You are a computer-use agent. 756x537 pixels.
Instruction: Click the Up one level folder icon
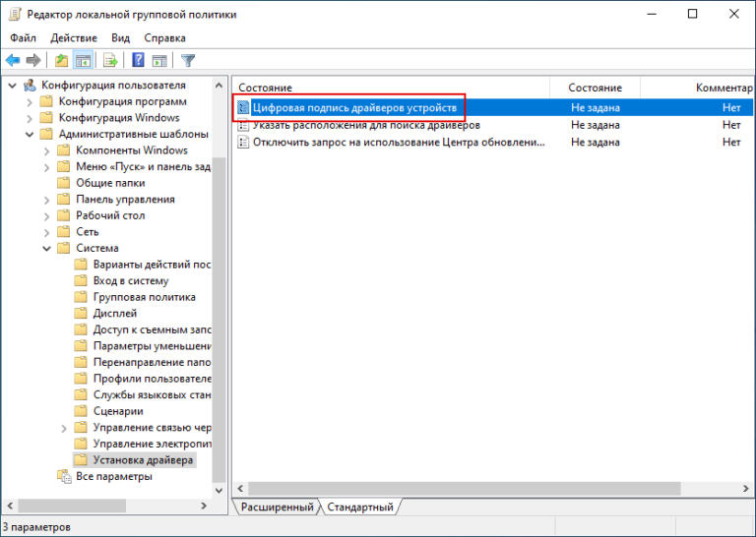(62, 60)
